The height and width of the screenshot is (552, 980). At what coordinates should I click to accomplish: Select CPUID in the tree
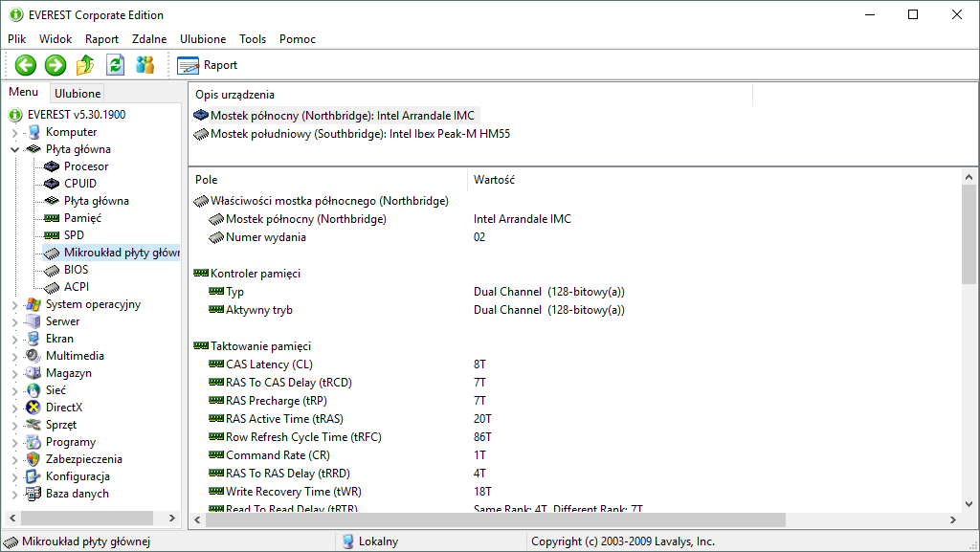79,184
